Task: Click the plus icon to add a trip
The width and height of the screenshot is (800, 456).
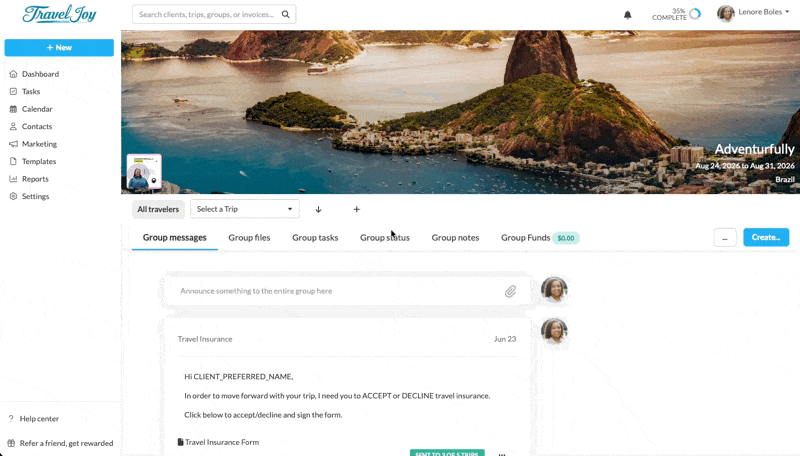Action: click(x=357, y=209)
